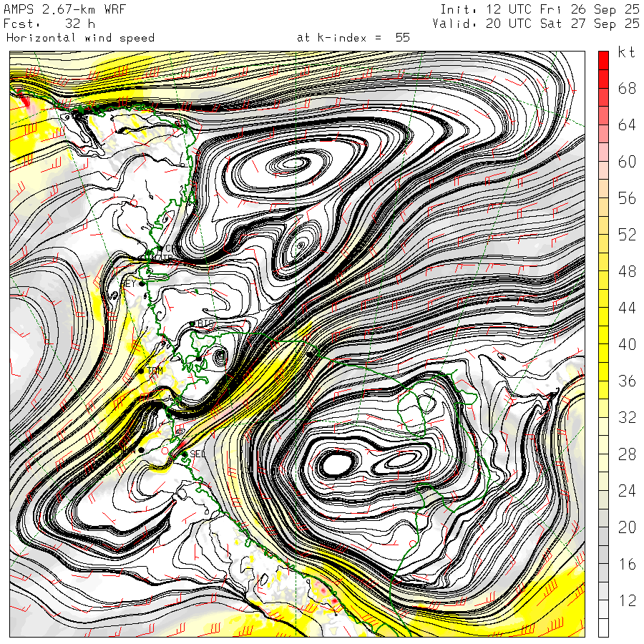644x644 pixels.
Task: Click the 'Valid: 20 UTC Sat 27 Sep 25' text
Action: tap(535, 24)
